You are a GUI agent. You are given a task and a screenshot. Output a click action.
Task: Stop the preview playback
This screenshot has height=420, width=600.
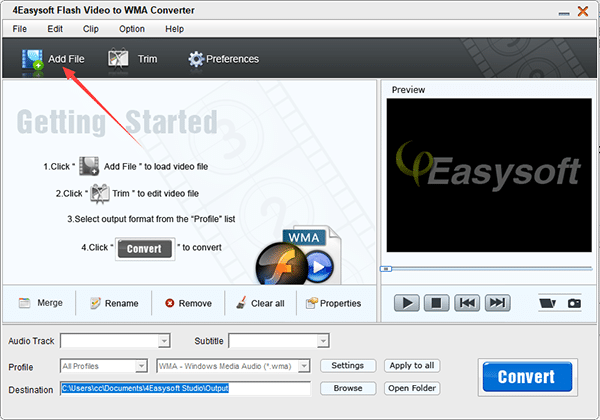point(437,303)
